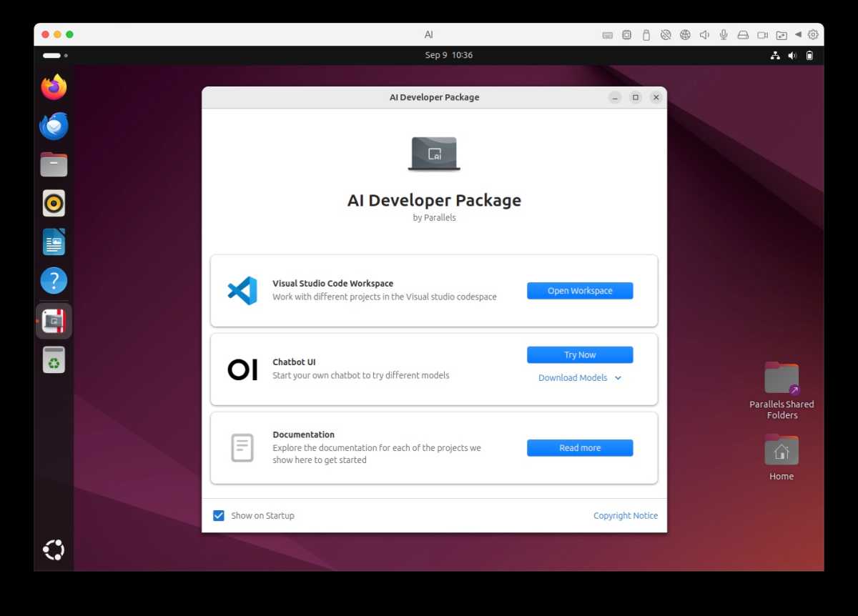This screenshot has height=616, width=858.
Task: Open the Copyright Notice link
Action: (626, 515)
